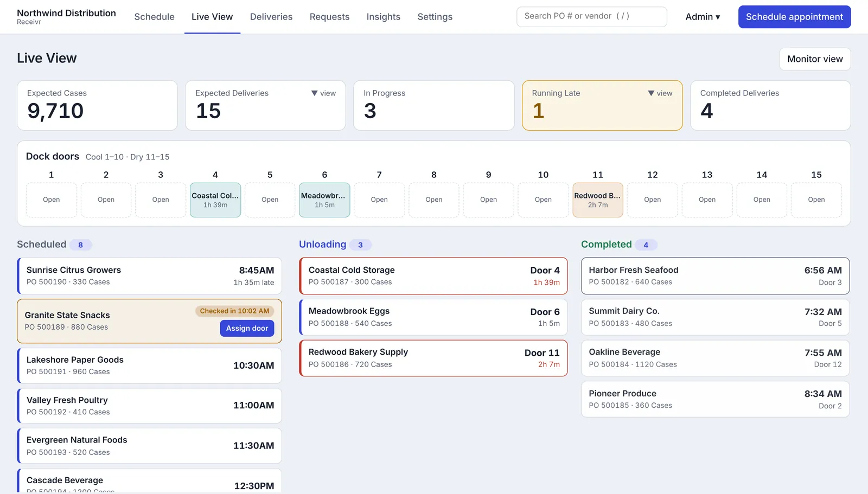Open the Settings tab
The image size is (868, 494).
click(x=435, y=17)
